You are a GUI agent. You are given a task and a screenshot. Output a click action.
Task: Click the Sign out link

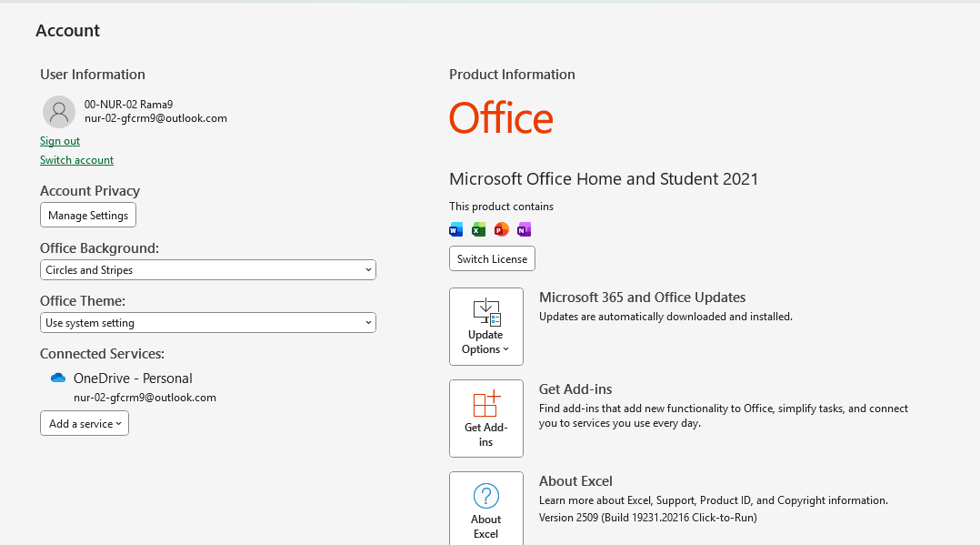coord(60,141)
